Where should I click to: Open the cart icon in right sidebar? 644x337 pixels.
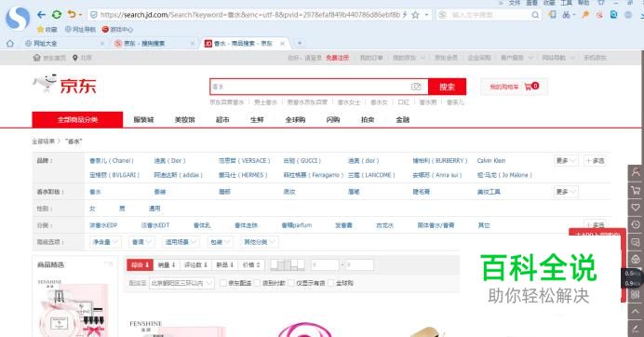coord(636,190)
